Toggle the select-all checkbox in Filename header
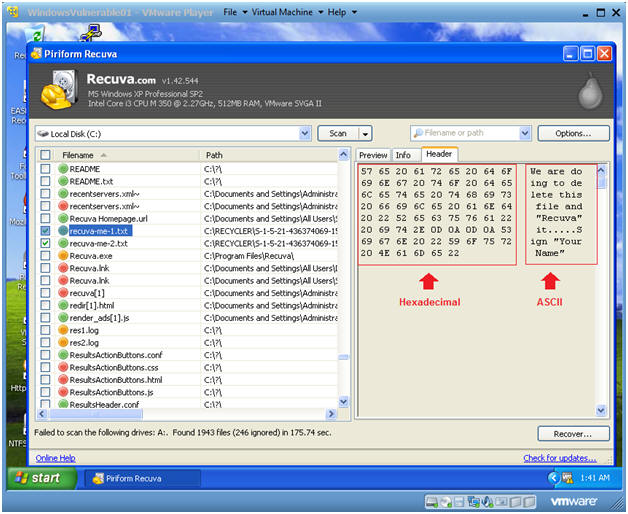 coord(45,155)
